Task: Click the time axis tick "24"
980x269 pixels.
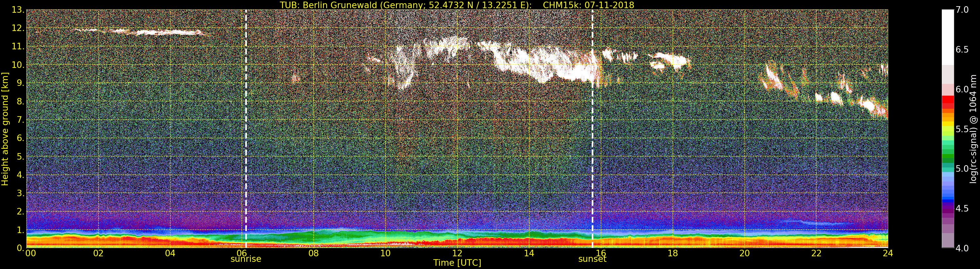Action: tap(888, 253)
